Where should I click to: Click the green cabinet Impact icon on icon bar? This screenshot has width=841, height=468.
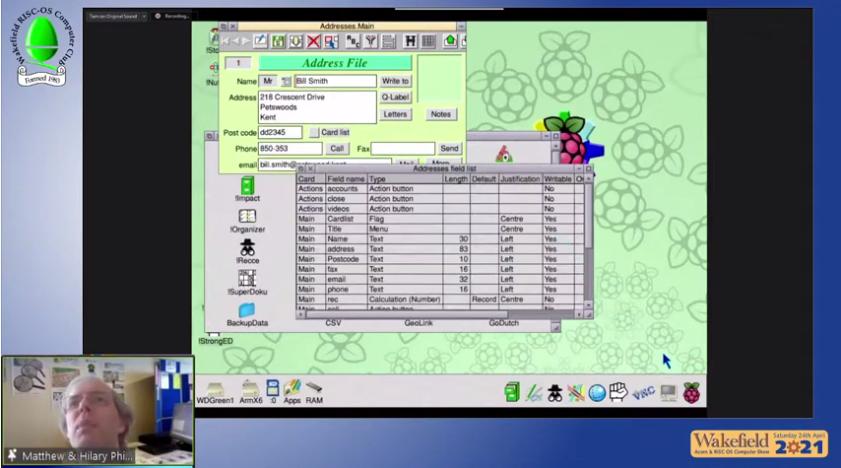tap(512, 392)
